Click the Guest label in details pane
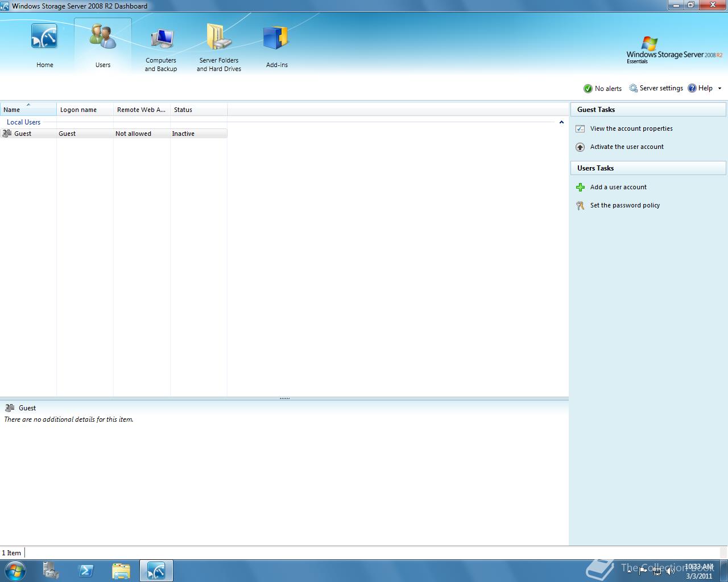Viewport: 728px width, 582px height. [x=27, y=408]
